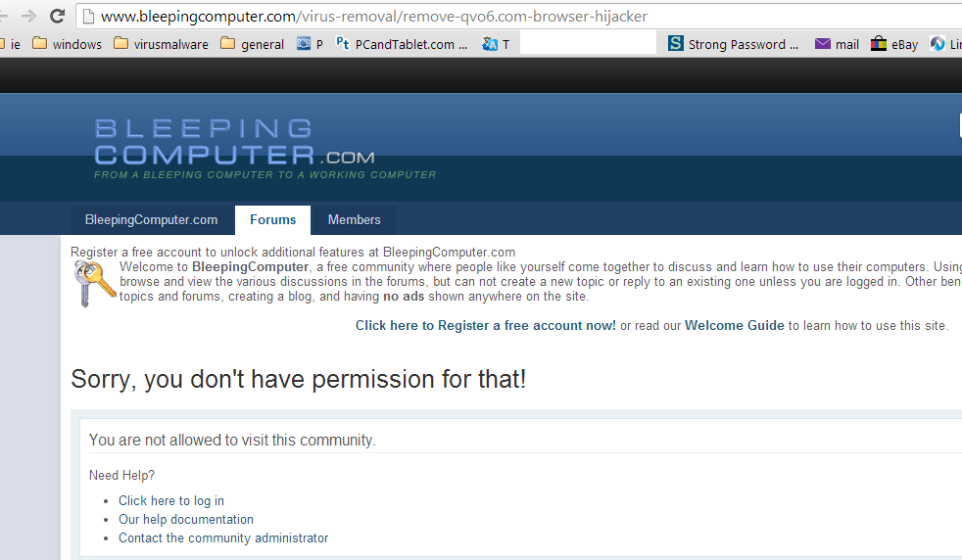Open the 'windows' bookmark folder
The height and width of the screenshot is (560, 962).
(x=67, y=44)
